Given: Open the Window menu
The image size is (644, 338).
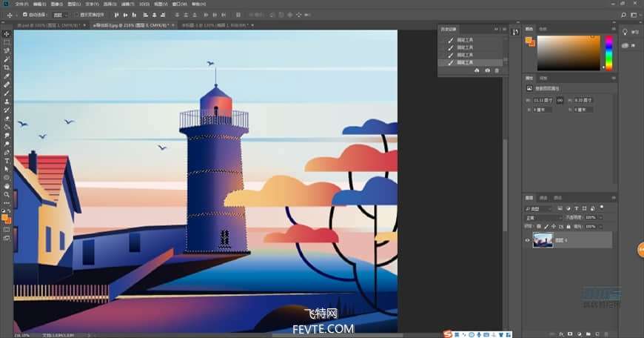Looking at the screenshot, I should [x=179, y=4].
